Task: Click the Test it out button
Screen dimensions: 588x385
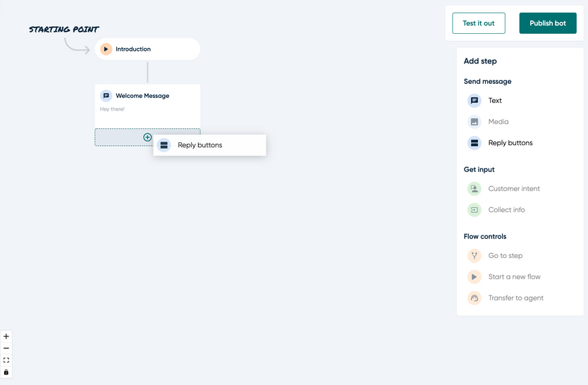Action: pyautogui.click(x=479, y=23)
